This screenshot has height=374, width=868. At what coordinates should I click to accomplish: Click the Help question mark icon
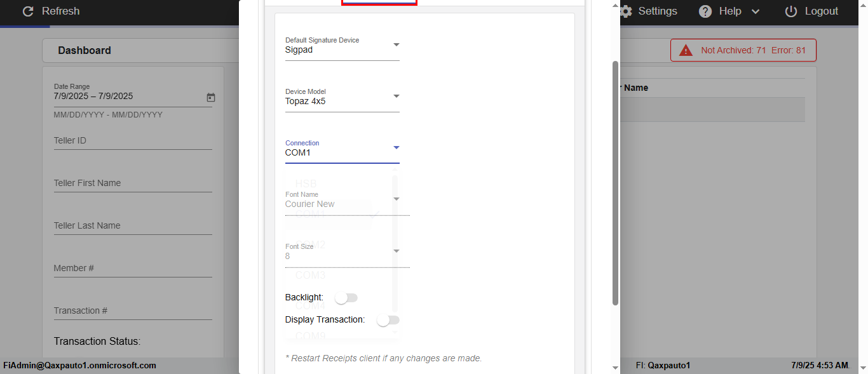tap(705, 11)
